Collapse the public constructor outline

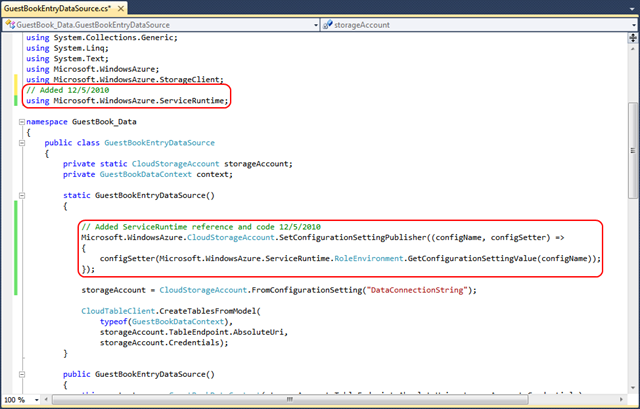coord(22,374)
